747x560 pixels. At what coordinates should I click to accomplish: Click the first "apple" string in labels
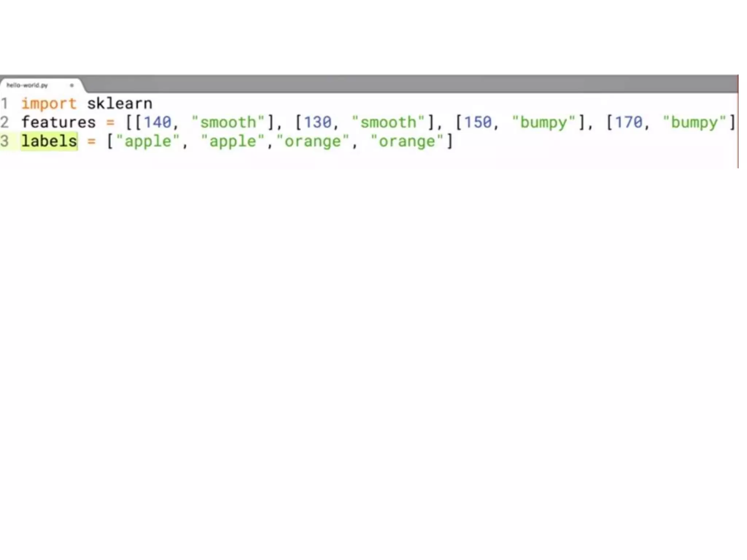pyautogui.click(x=148, y=141)
